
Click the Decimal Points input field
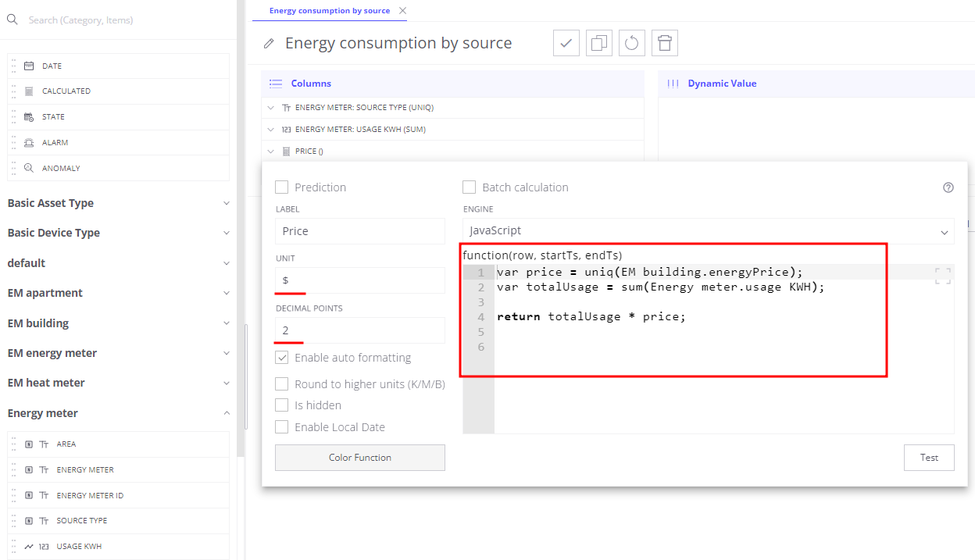[x=359, y=330]
